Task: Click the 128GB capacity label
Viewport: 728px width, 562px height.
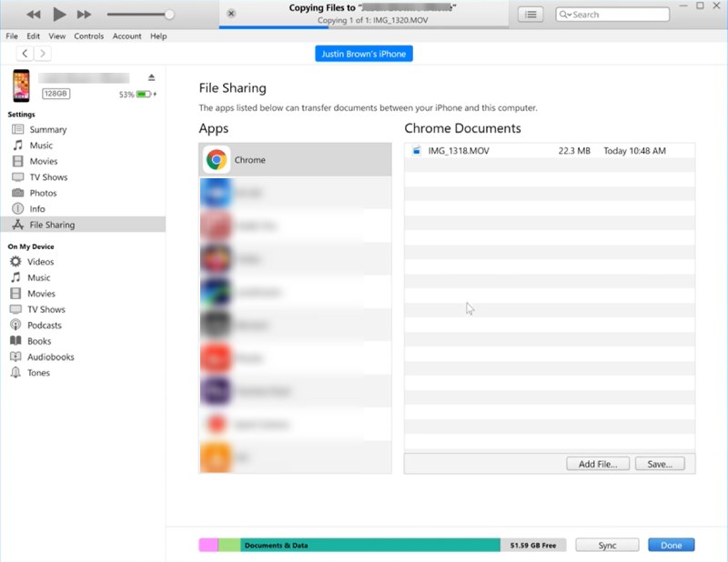Action: (56, 94)
